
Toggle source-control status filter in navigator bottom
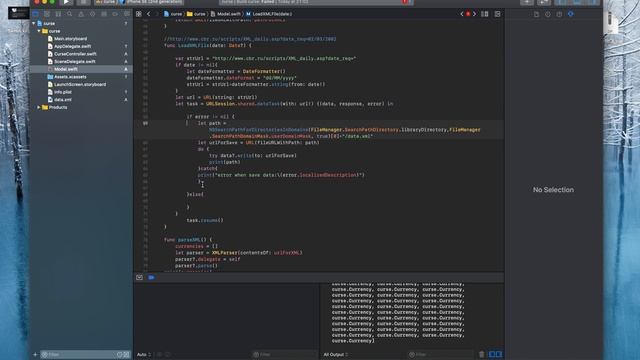[126, 355]
